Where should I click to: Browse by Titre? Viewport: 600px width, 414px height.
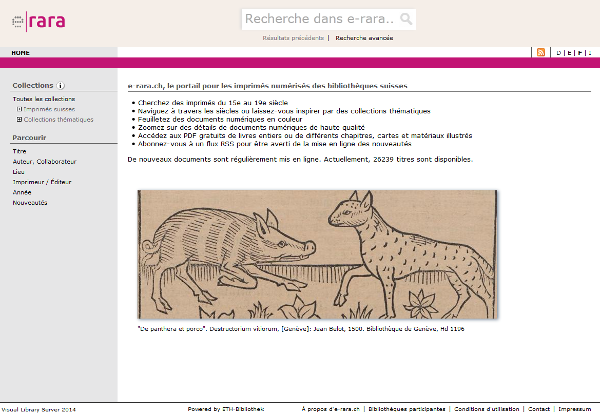coord(20,151)
